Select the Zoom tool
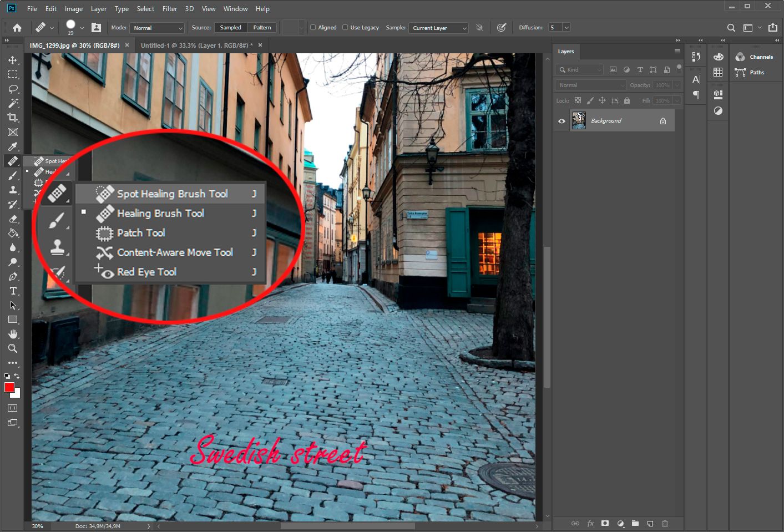Screen dimensions: 784x532 pyautogui.click(x=13, y=348)
